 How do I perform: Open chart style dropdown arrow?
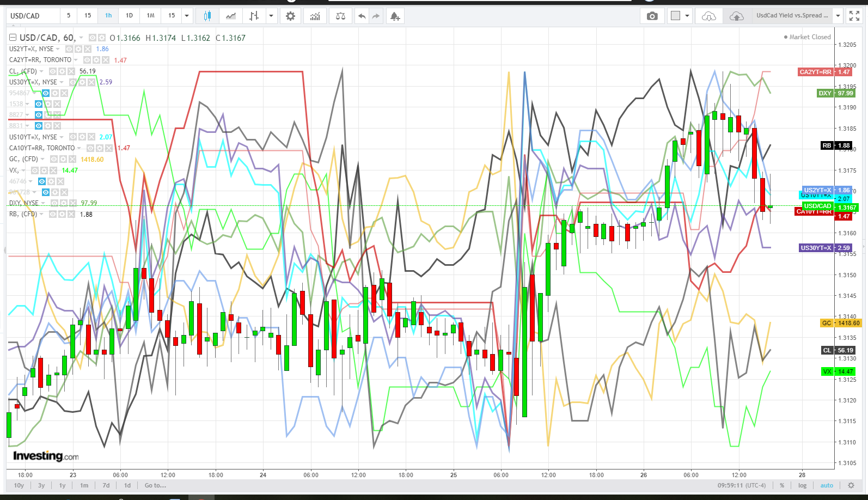[271, 16]
